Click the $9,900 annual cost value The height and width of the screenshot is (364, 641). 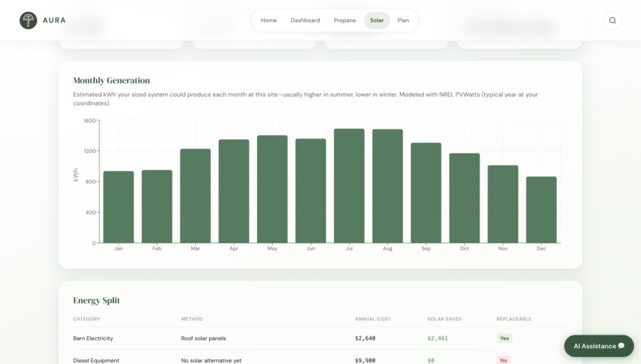tap(365, 360)
